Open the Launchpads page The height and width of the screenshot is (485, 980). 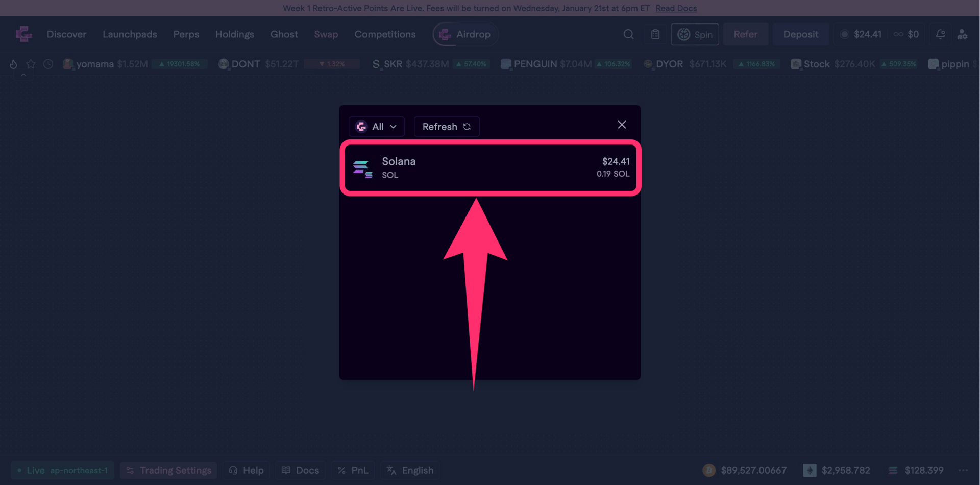(130, 34)
